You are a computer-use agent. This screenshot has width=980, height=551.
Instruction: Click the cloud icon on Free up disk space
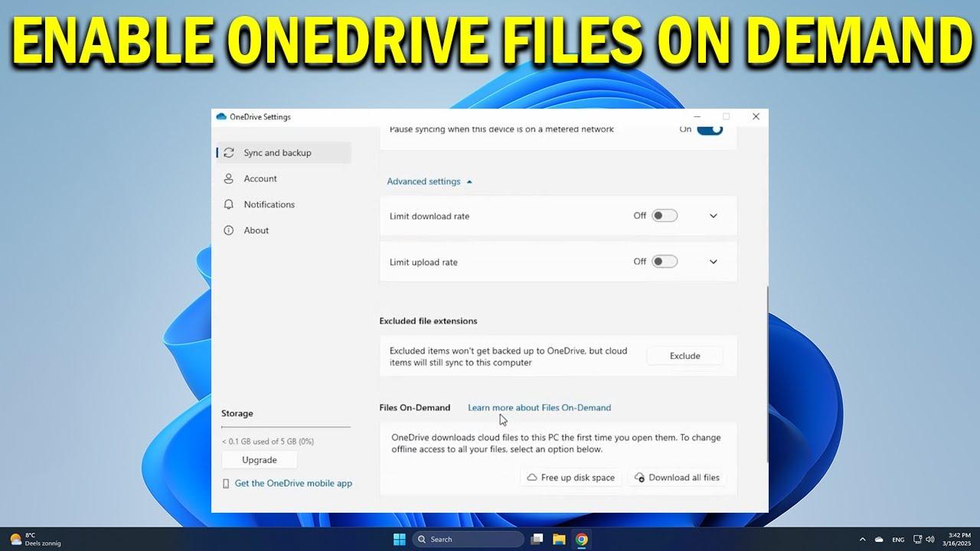click(531, 477)
